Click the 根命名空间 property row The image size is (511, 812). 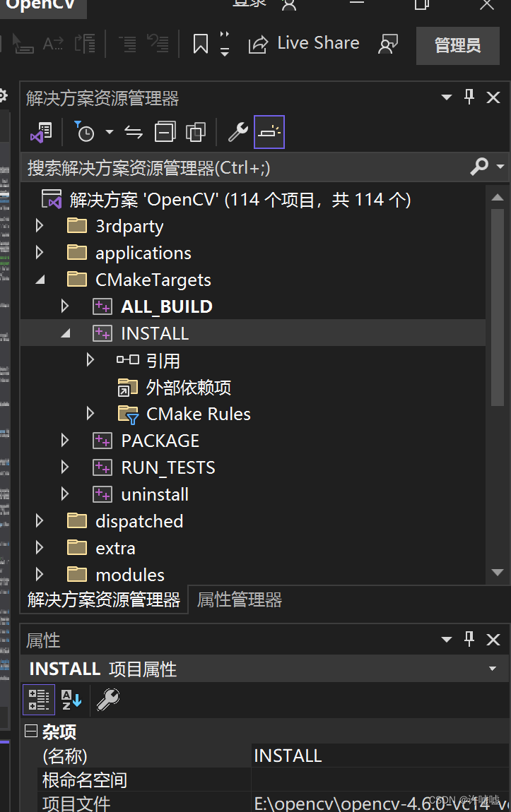[273, 780]
